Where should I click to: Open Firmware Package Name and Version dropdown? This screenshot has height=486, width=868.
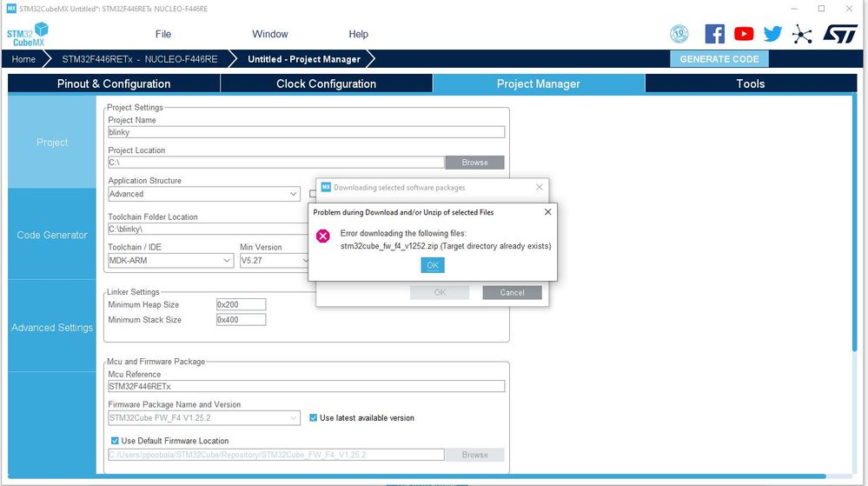click(204, 418)
